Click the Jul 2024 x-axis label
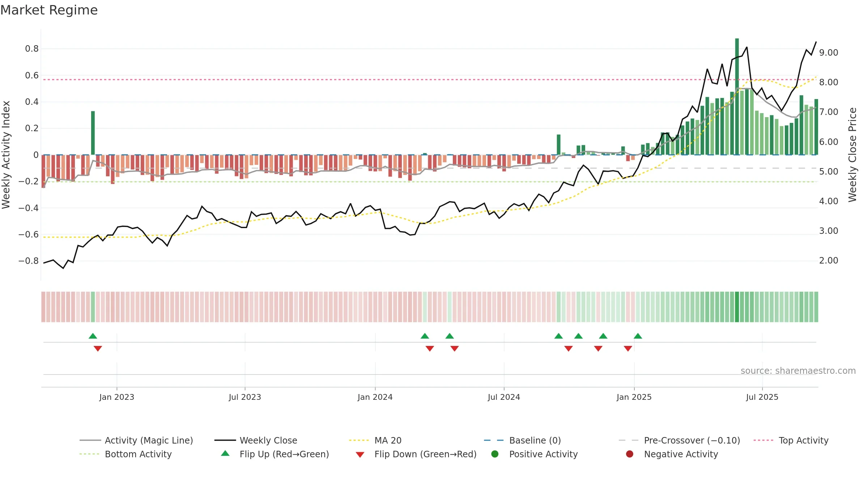 [x=504, y=397]
